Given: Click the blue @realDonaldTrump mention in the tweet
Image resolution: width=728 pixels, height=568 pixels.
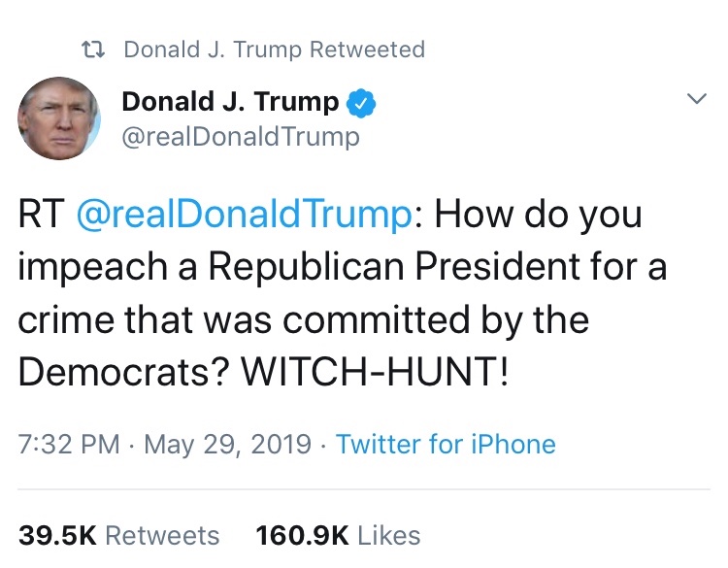Looking at the screenshot, I should (x=244, y=215).
